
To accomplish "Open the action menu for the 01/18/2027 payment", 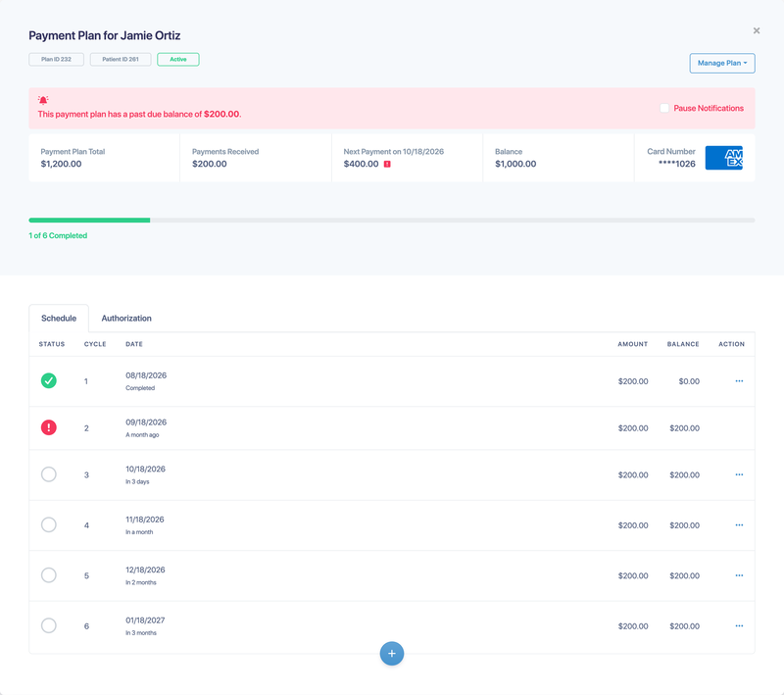I will coord(739,626).
